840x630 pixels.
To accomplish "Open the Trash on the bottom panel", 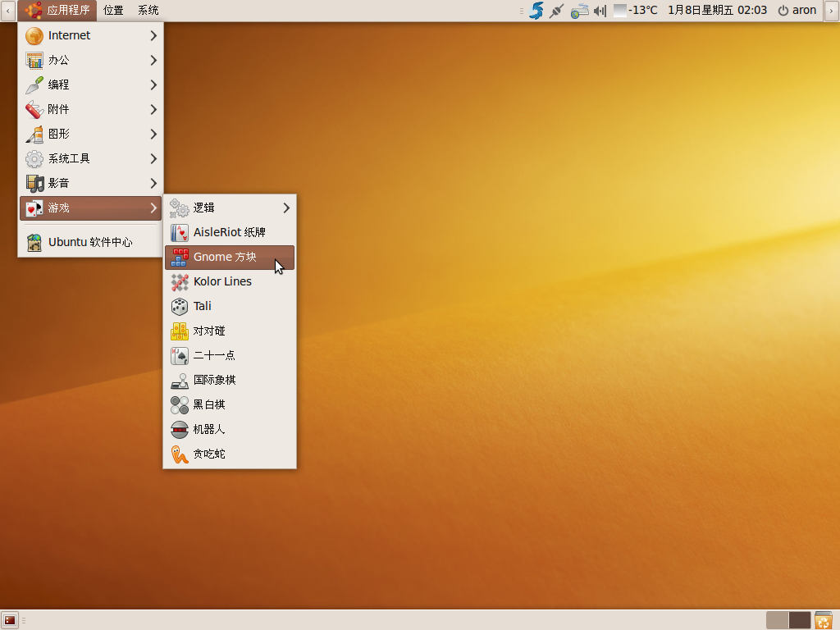I will click(x=824, y=620).
